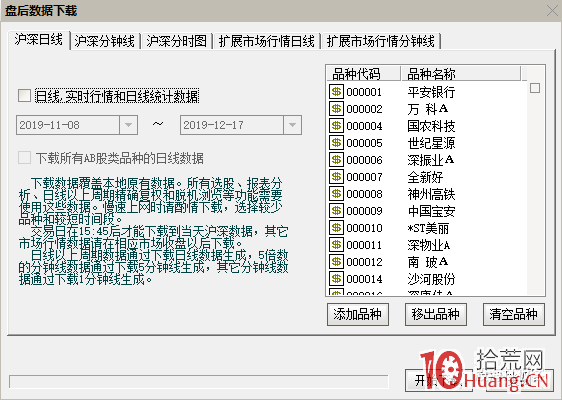Click the stock icon next to 000014
This screenshot has height=400, width=562.
[x=336, y=279]
